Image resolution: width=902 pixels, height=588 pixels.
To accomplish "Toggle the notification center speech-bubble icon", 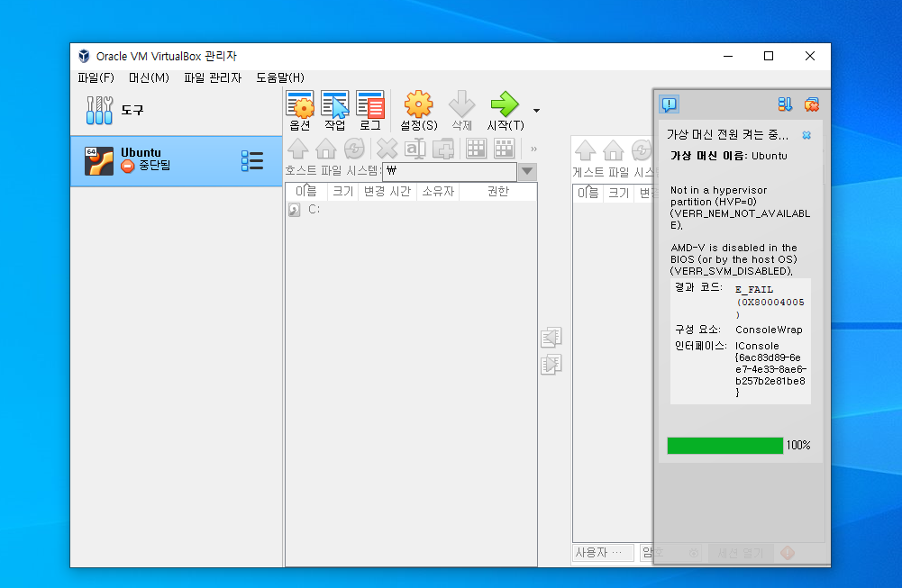I will coord(670,104).
